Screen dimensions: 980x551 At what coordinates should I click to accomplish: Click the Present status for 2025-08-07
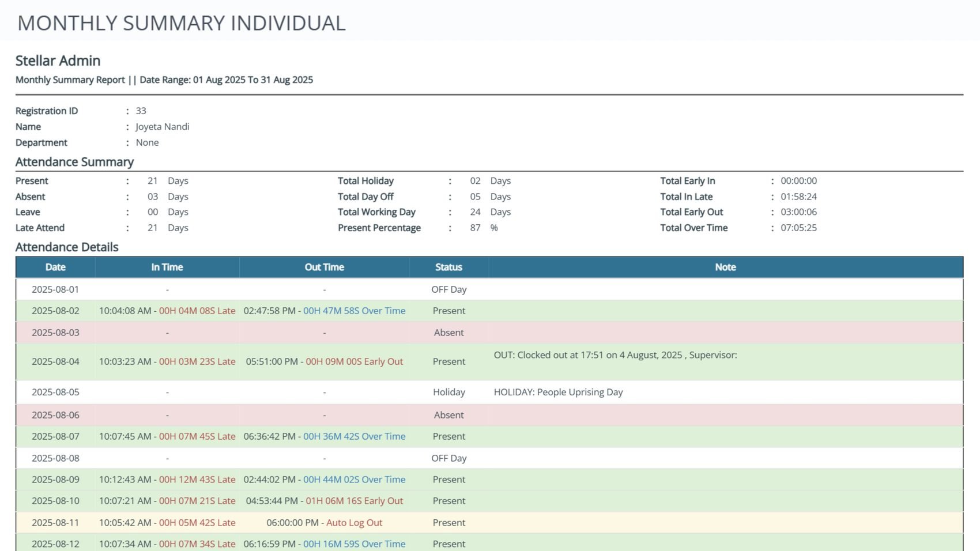tap(449, 436)
